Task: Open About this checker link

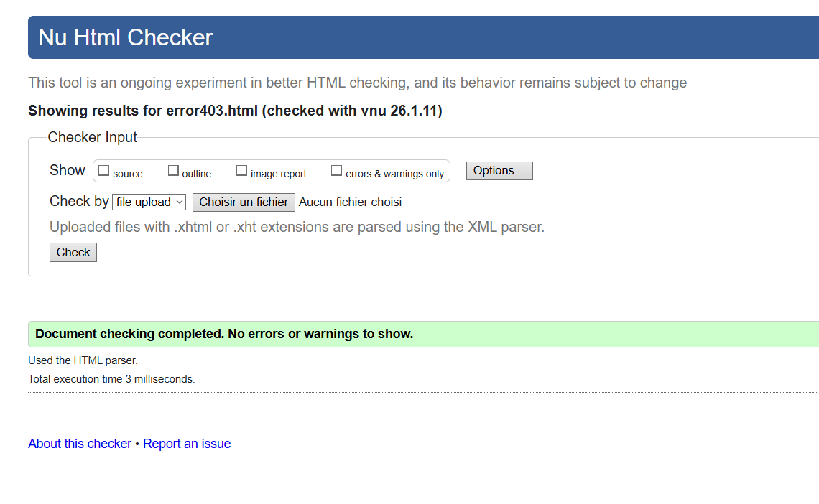Action: (80, 444)
